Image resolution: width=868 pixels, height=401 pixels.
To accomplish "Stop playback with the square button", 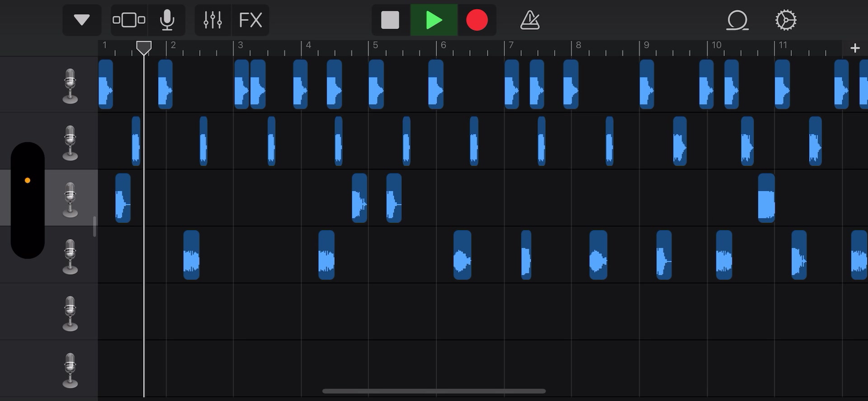I will point(390,20).
